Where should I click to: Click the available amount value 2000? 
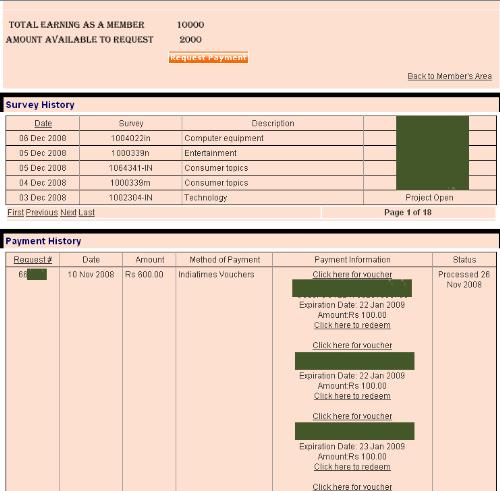click(190, 39)
